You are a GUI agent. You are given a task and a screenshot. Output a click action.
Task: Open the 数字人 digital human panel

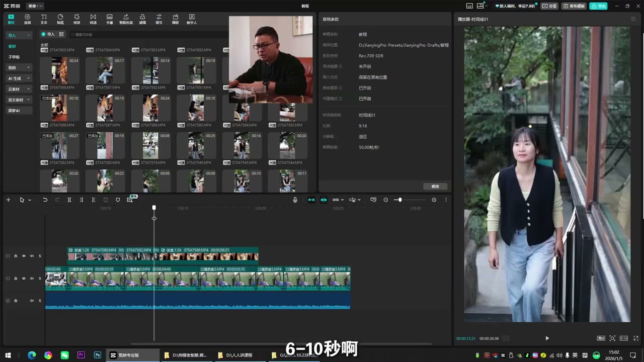(x=192, y=19)
